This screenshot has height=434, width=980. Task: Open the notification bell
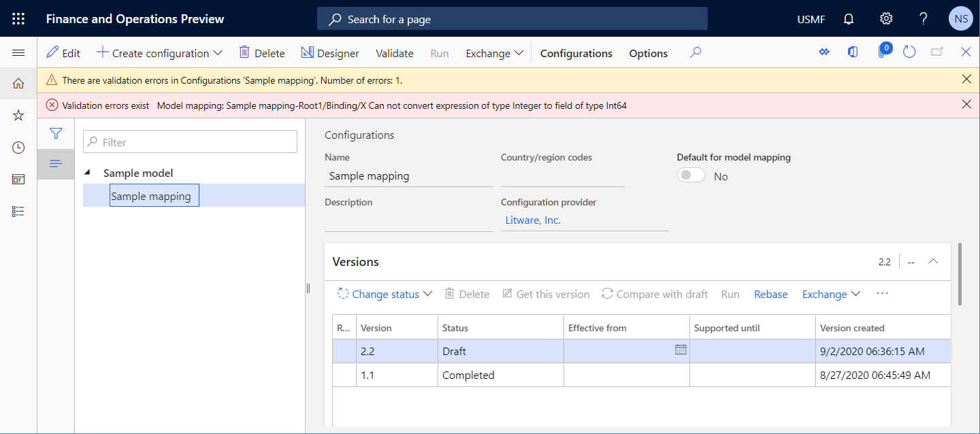848,18
